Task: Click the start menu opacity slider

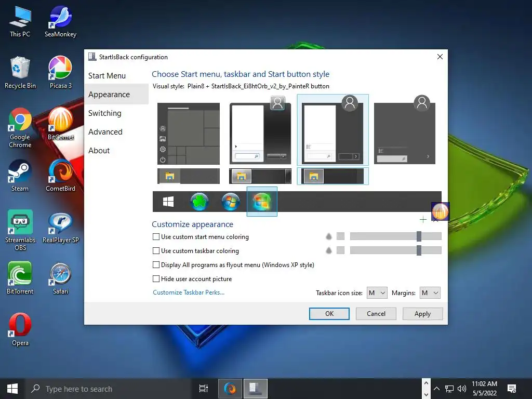Action: 395,236
